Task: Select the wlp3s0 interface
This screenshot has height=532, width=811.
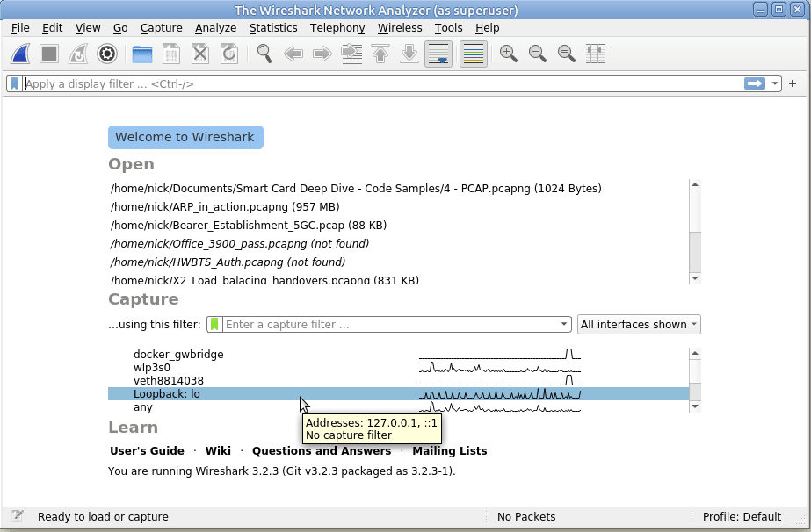Action: pyautogui.click(x=398, y=368)
